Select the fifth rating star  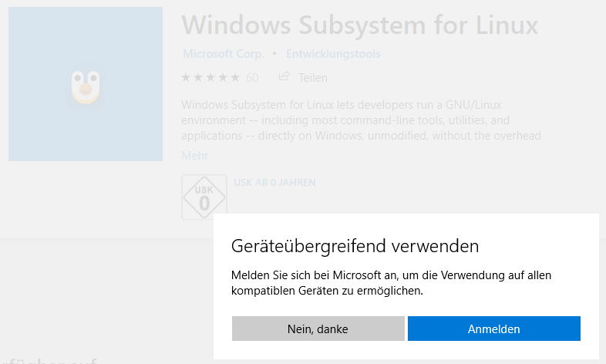pos(235,78)
